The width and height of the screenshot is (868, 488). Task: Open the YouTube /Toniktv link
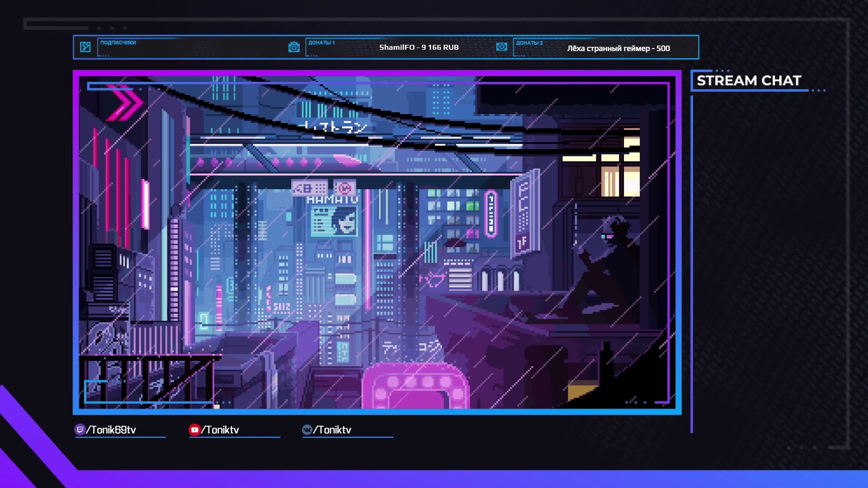220,430
